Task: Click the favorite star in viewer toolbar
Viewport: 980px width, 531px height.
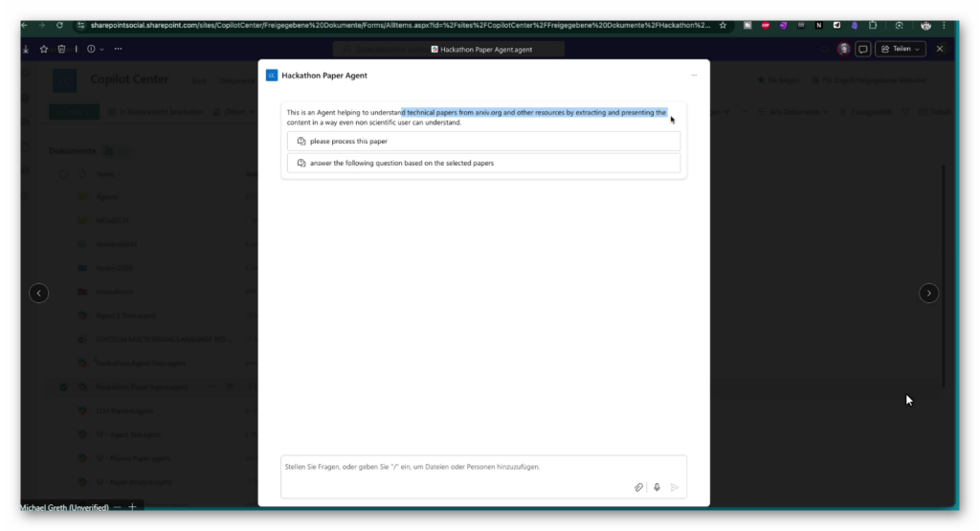Action: pos(44,49)
